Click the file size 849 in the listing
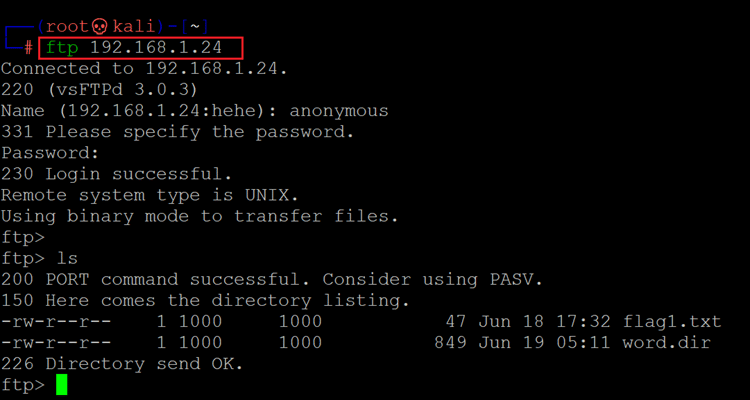 (x=452, y=343)
